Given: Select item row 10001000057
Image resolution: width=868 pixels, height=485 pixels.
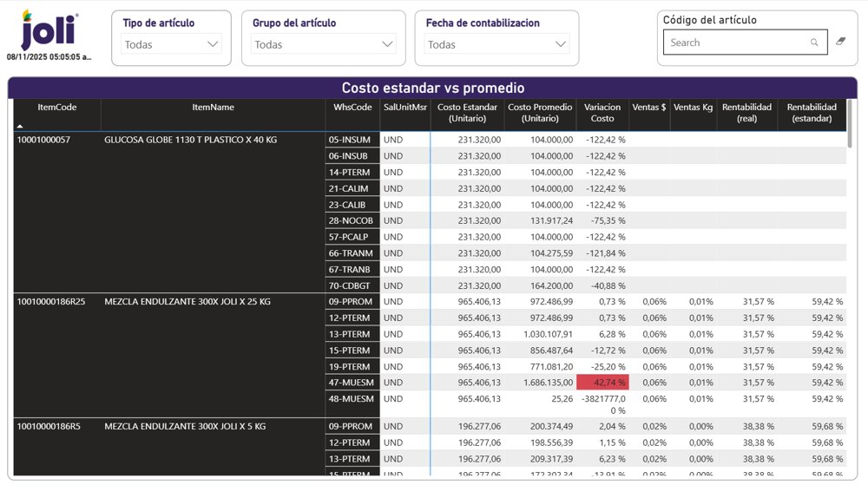Looking at the screenshot, I should coord(43,140).
